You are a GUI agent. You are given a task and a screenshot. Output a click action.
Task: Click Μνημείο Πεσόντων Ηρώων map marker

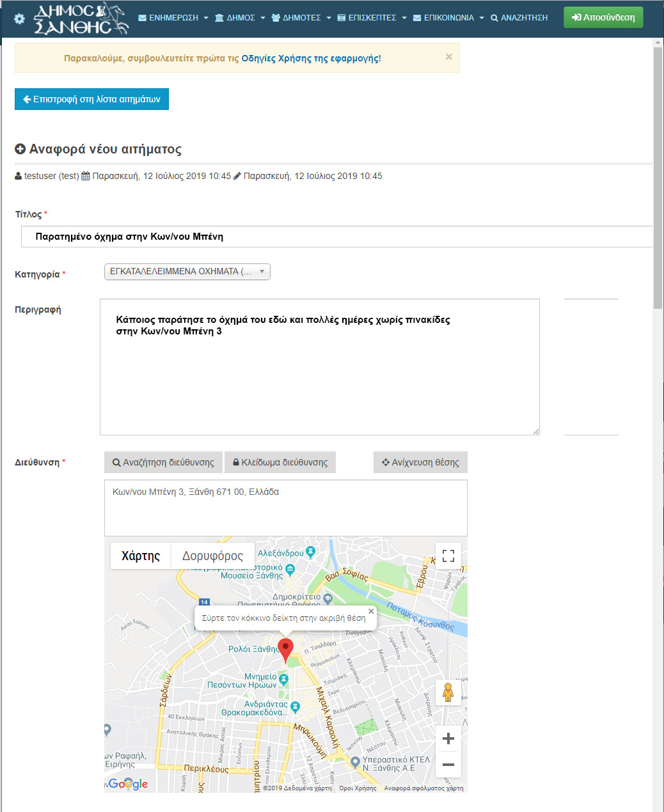point(284,680)
